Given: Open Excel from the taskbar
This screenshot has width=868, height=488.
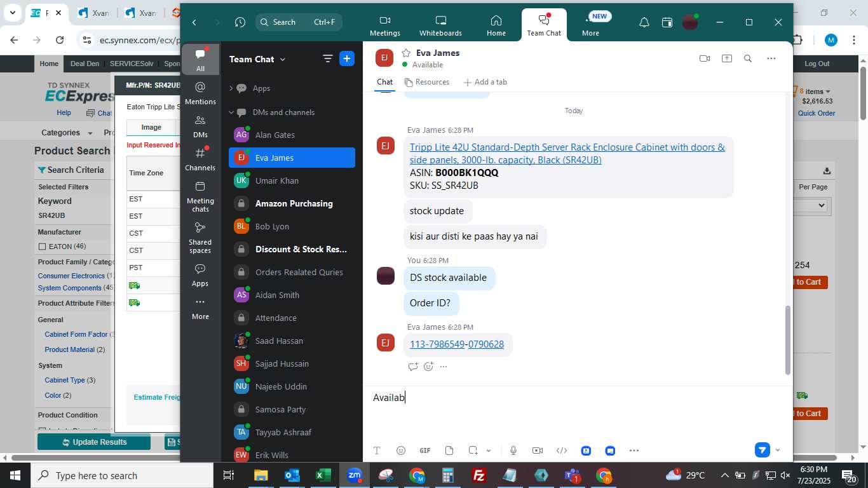Looking at the screenshot, I should pos(323,475).
